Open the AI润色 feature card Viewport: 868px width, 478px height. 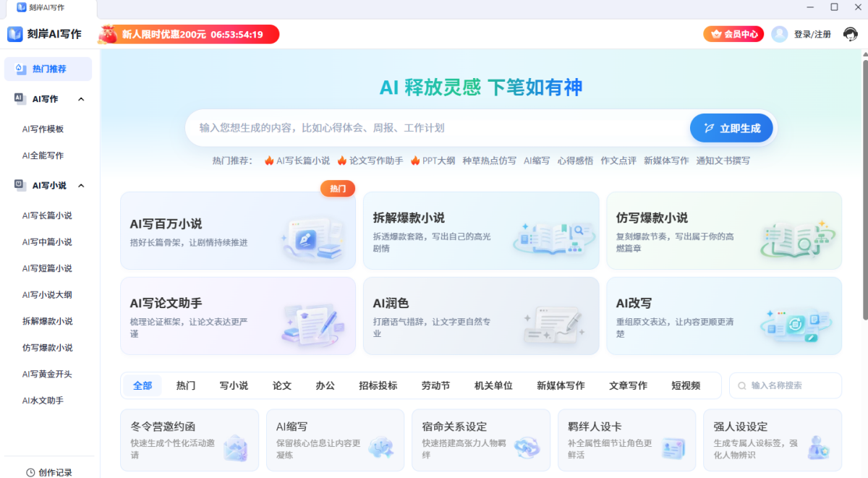[x=481, y=316]
